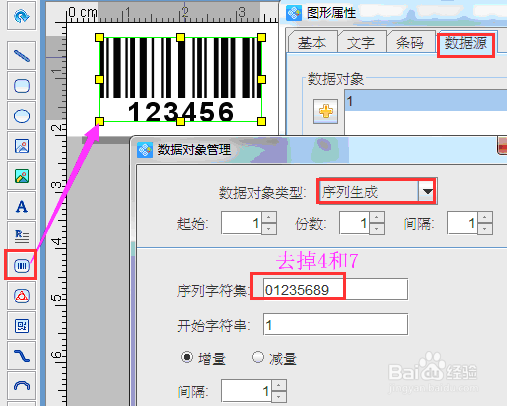
Task: Click the 数据对象管理 dialog app icon
Action: [145, 150]
